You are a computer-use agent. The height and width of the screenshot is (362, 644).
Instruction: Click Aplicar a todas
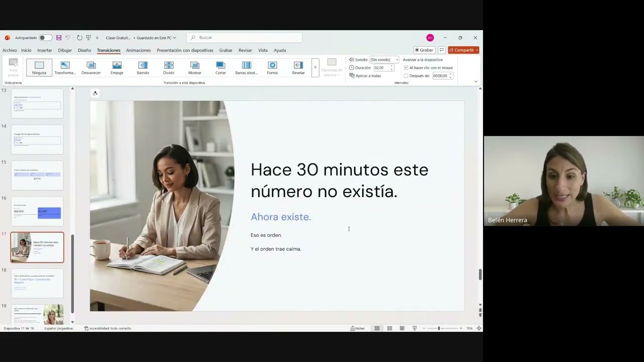click(x=365, y=76)
